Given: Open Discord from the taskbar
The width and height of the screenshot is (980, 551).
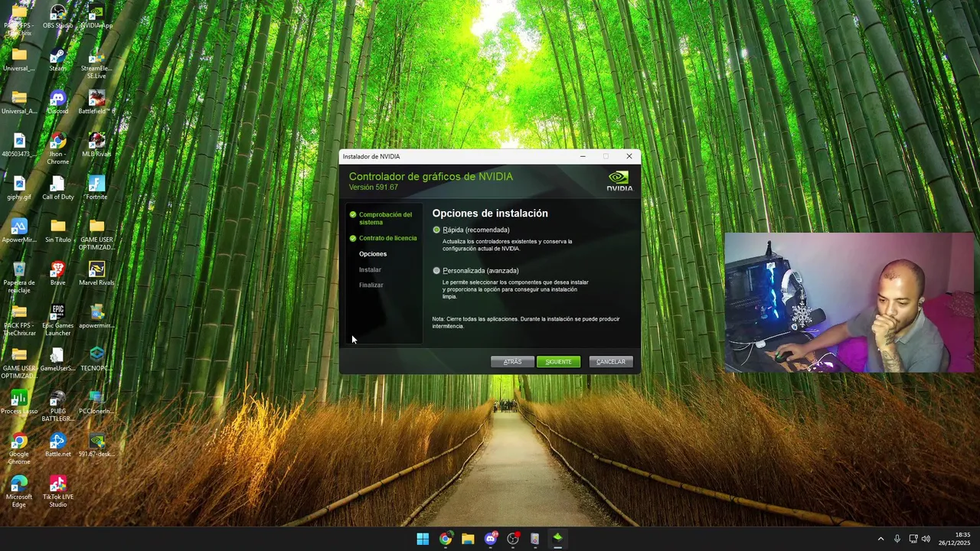Looking at the screenshot, I should tap(491, 539).
